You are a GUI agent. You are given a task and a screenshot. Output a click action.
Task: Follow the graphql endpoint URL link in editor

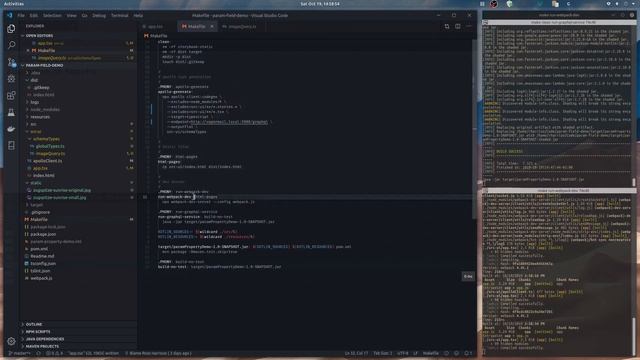point(229,122)
